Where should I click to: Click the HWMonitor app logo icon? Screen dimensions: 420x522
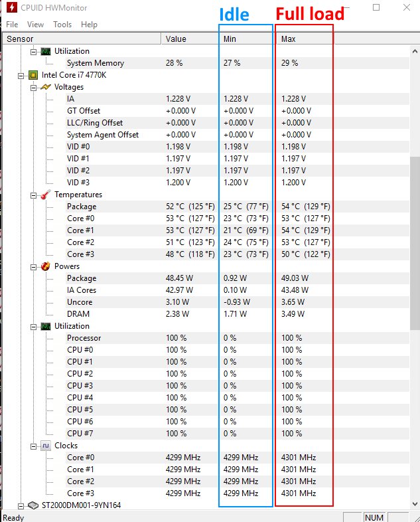[x=11, y=7]
